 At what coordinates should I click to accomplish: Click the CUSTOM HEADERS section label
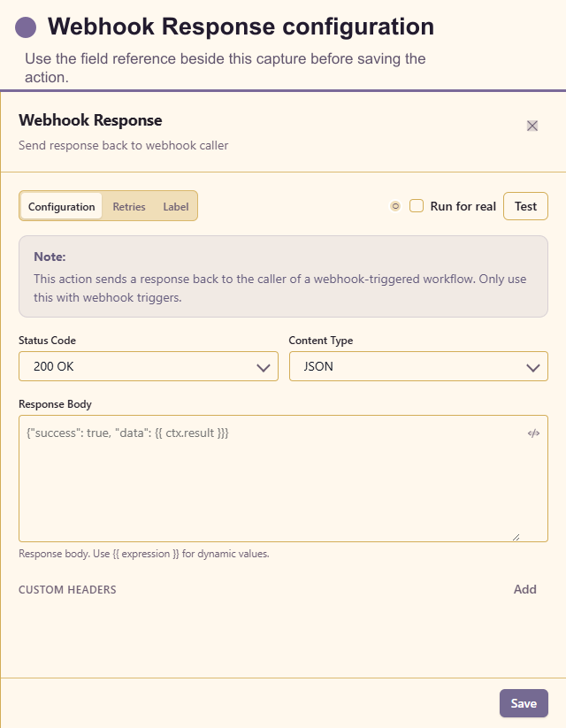pyautogui.click(x=67, y=590)
